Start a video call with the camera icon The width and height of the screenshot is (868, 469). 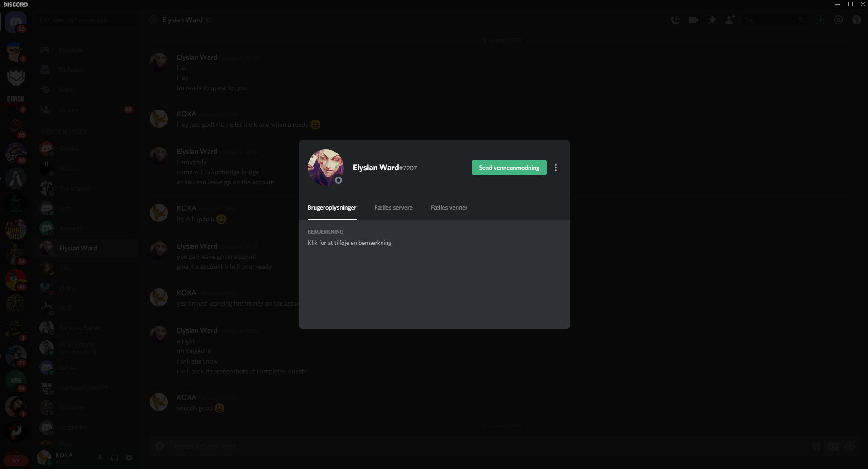pyautogui.click(x=693, y=20)
